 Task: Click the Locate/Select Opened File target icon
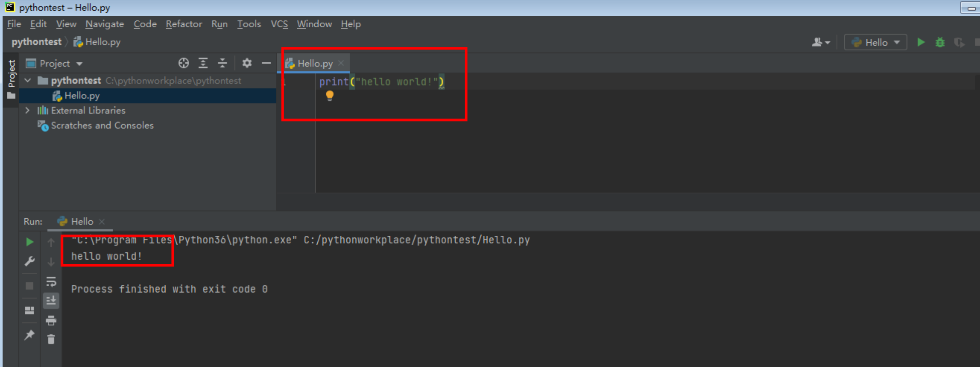pos(184,63)
